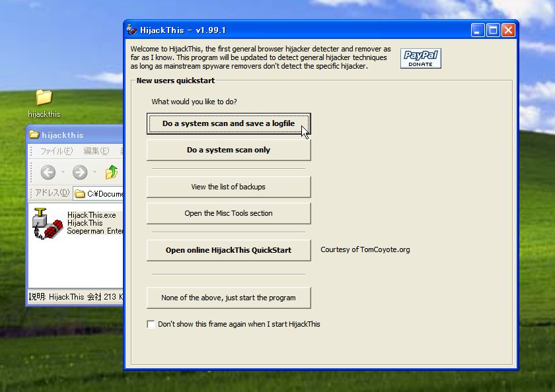Image resolution: width=555 pixels, height=392 pixels.
Task: Go back in the hijackthis Explorer window
Action: pyautogui.click(x=48, y=172)
